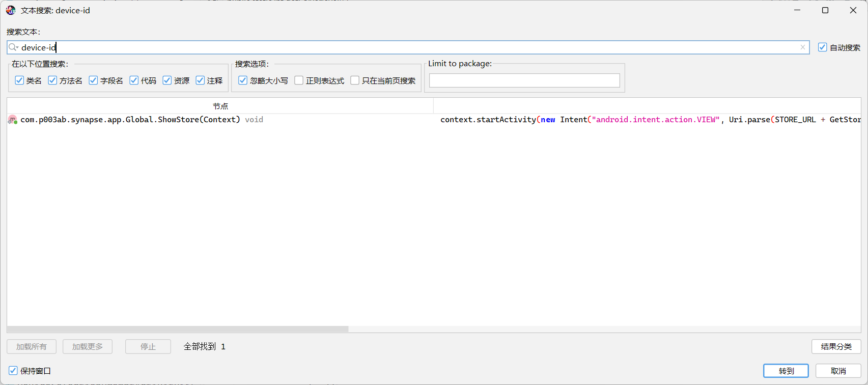Close the 文本搜索 dialog
This screenshot has width=868, height=385.
pos(853,10)
